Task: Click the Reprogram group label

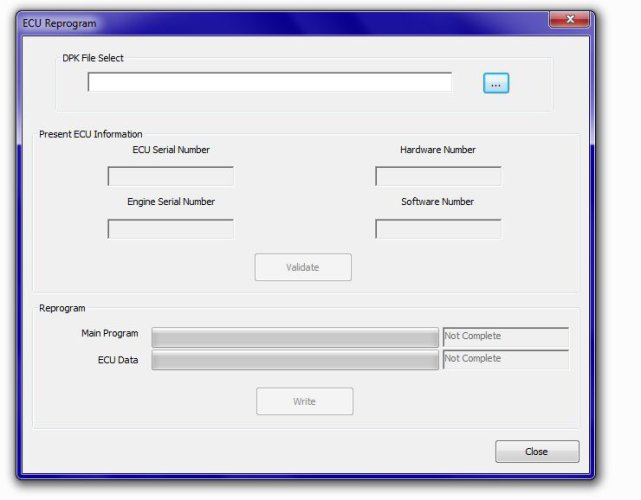Action: (x=62, y=309)
